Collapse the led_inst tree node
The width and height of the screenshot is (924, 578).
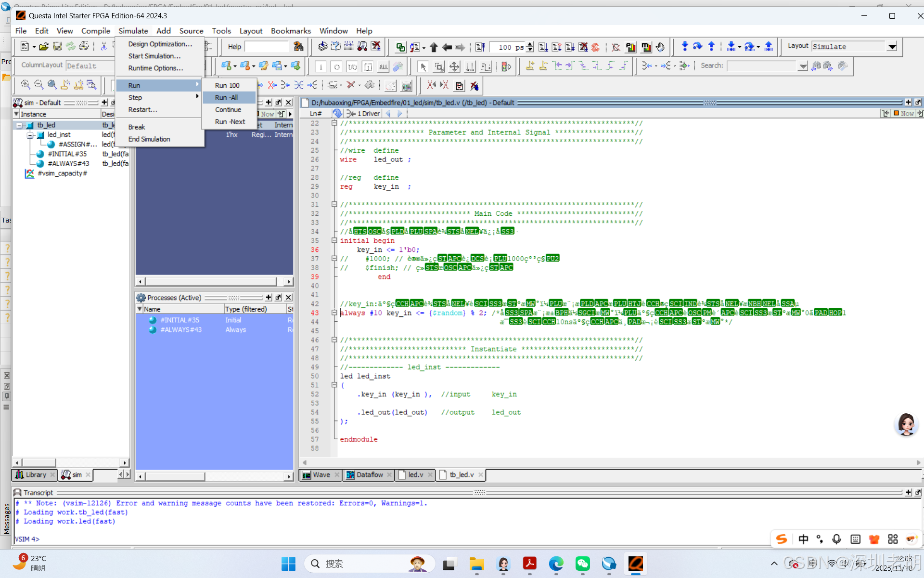coord(30,135)
